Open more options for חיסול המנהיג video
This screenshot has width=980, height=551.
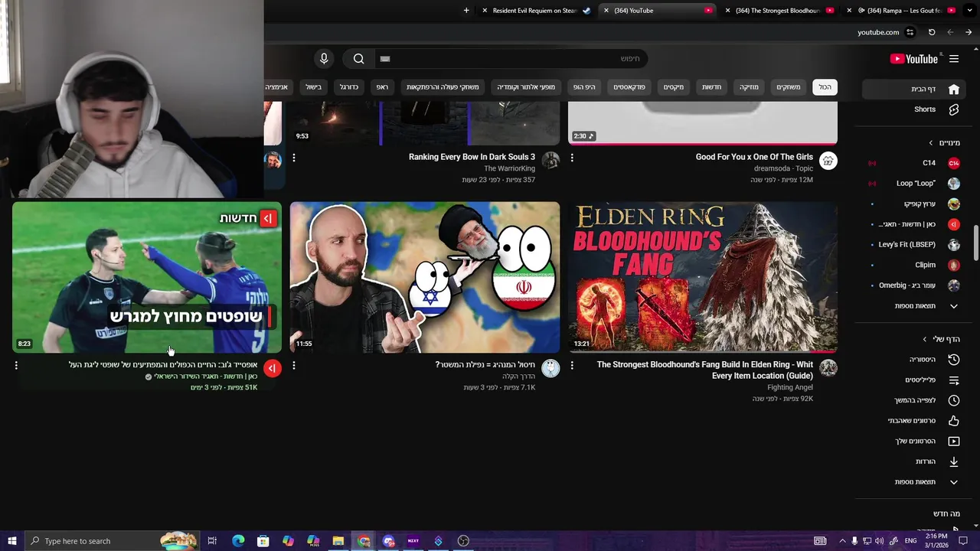coord(294,366)
